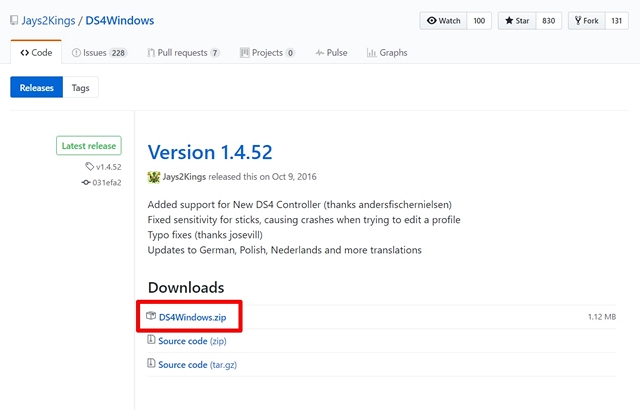Open the forks count 131

coord(617,21)
